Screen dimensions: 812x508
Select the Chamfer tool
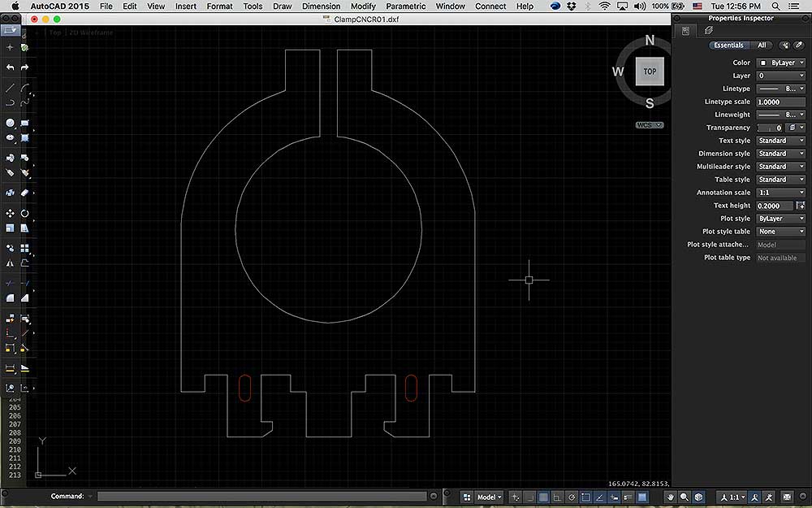click(24, 298)
